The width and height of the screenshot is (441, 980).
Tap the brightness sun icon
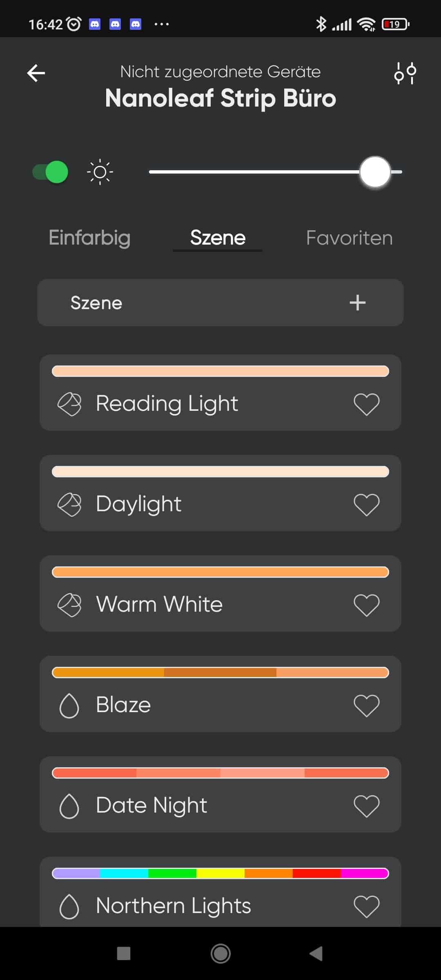point(100,172)
